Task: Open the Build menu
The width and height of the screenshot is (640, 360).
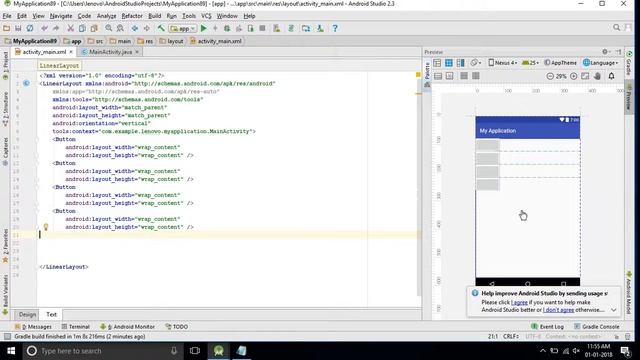Action: (x=154, y=16)
